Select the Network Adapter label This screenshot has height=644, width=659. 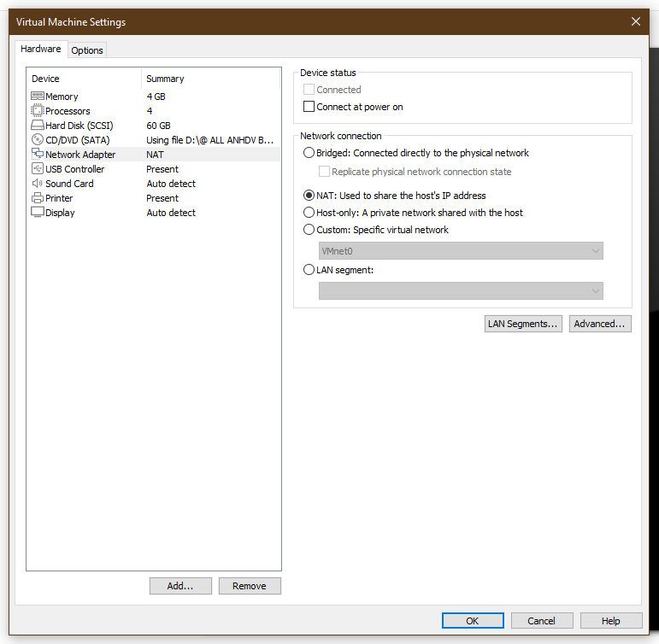pyautogui.click(x=80, y=155)
